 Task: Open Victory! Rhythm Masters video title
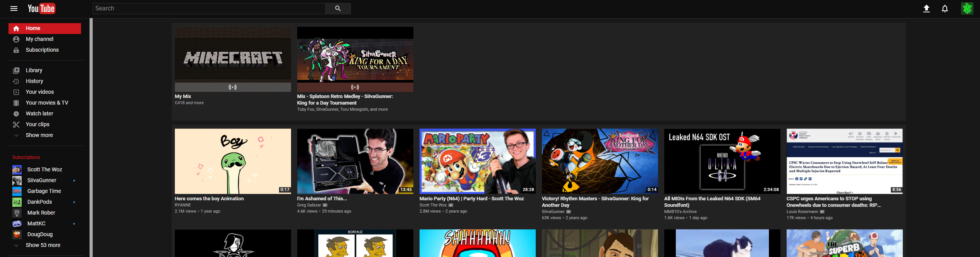pos(595,202)
